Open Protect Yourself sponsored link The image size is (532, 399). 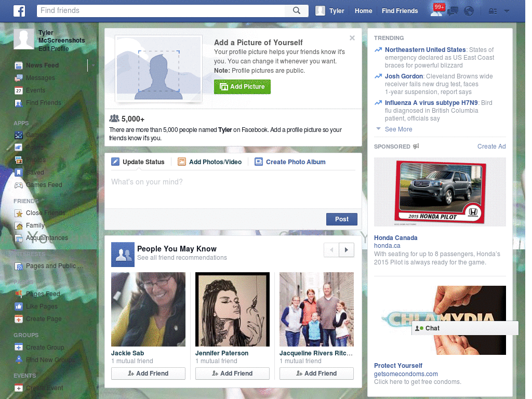pos(398,366)
